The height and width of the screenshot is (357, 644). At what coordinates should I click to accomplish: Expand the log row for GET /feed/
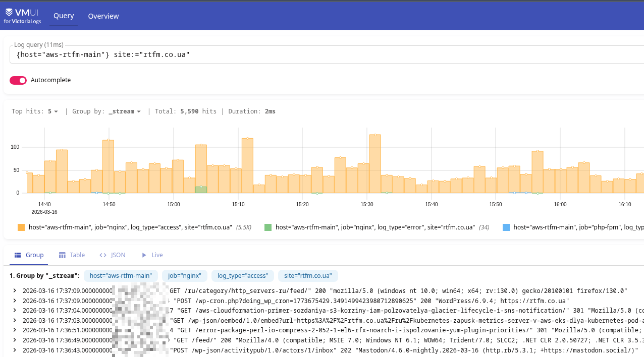[x=15, y=340]
